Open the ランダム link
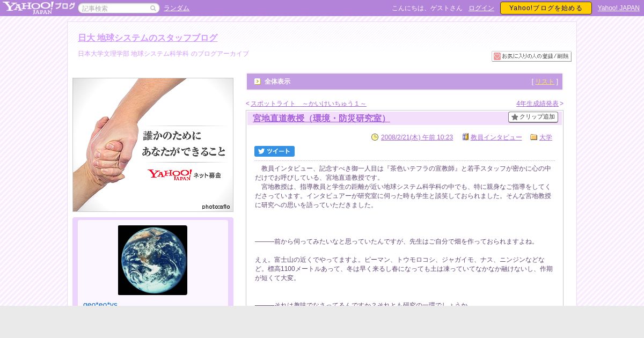 click(177, 8)
